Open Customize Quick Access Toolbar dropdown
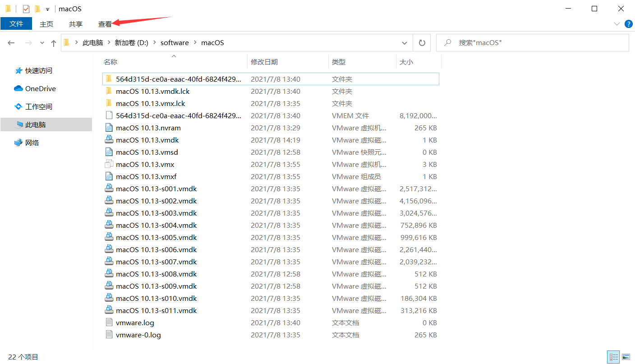This screenshot has width=635, height=364. pyautogui.click(x=47, y=9)
